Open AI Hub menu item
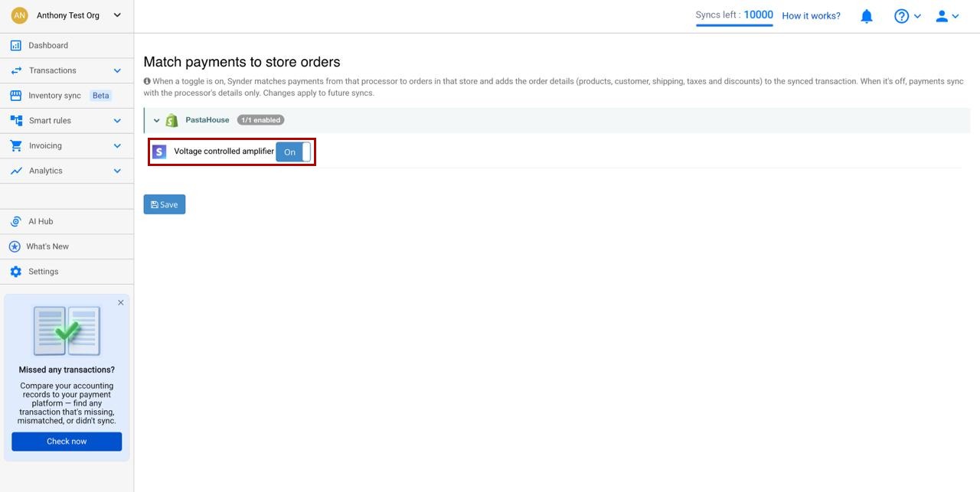The height and width of the screenshot is (492, 980). tap(67, 221)
